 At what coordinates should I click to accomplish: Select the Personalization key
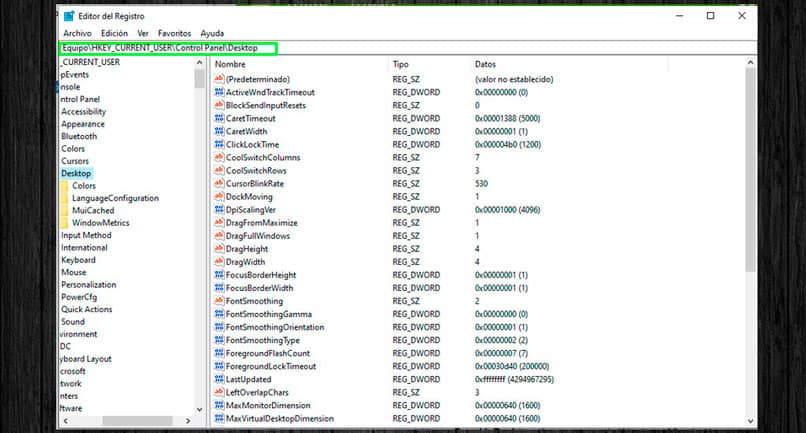tap(88, 284)
